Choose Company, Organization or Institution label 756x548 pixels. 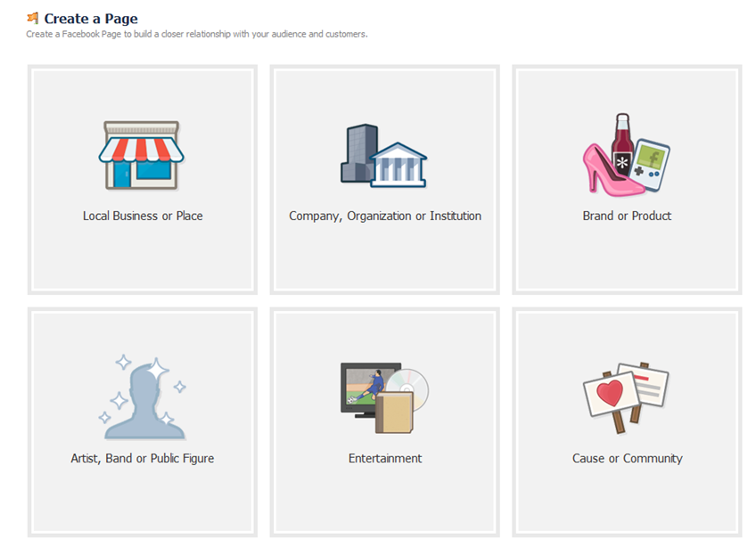click(385, 216)
